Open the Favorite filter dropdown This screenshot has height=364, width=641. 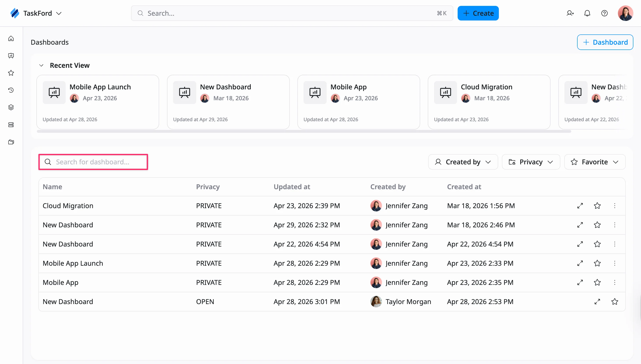click(x=595, y=162)
